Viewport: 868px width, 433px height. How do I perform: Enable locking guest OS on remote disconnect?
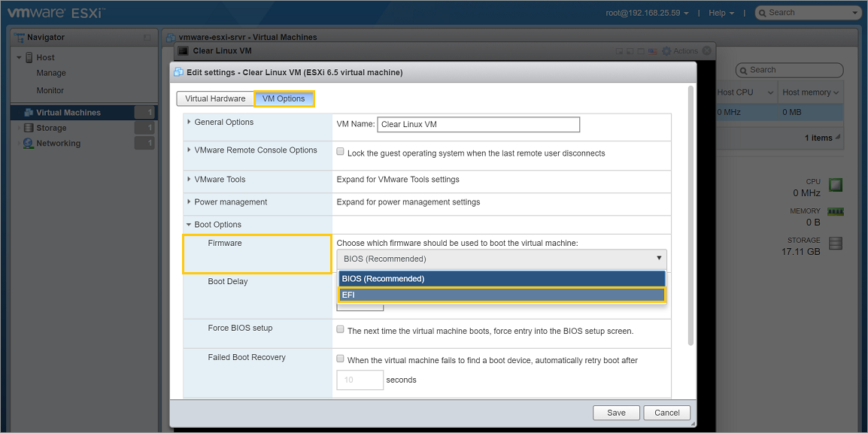[x=341, y=152]
